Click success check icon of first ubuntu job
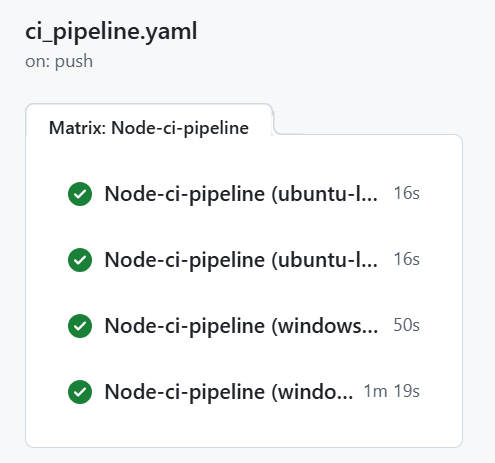Screen dimensions: 495x463 tap(80, 194)
